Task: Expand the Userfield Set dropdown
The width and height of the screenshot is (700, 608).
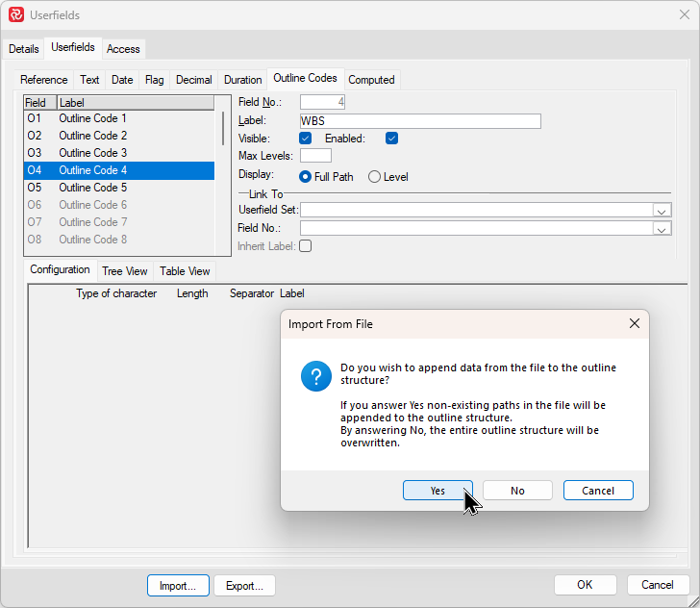Action: click(662, 210)
